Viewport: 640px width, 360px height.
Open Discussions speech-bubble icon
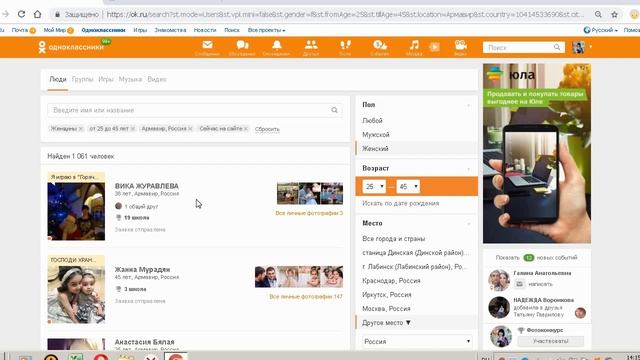pos(242,45)
